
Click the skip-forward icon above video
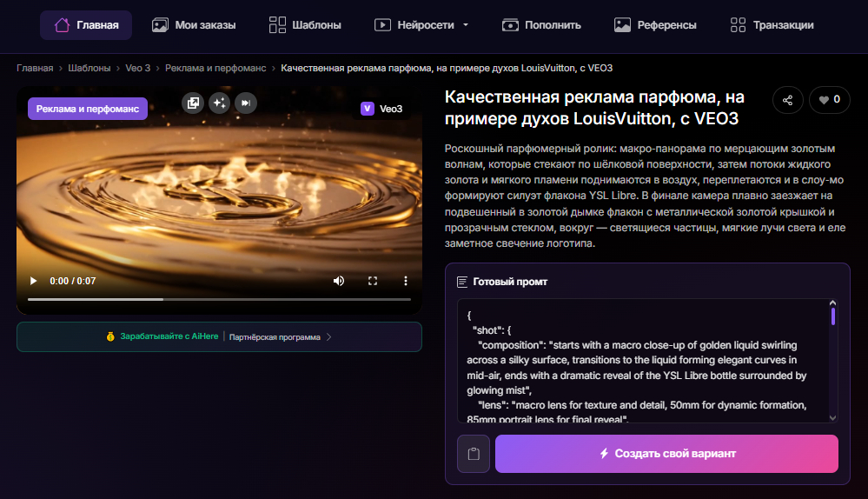coord(246,103)
